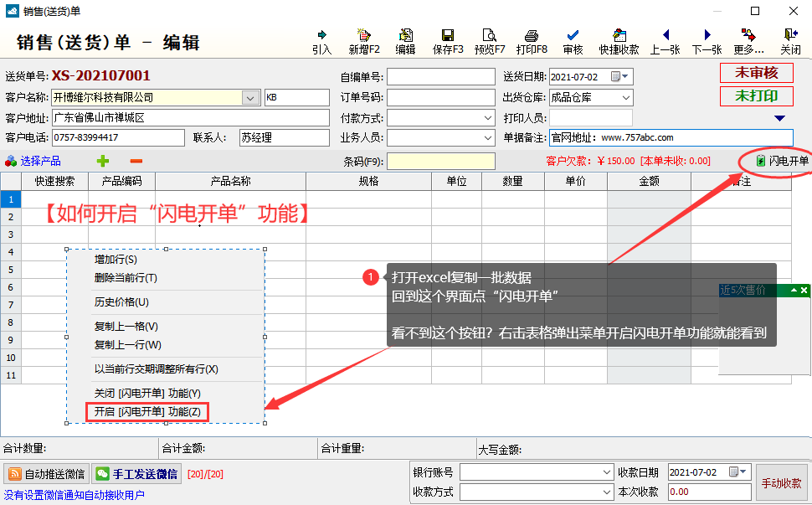Select 开启 [闪电开单] 功能(Z) entry

147,412
